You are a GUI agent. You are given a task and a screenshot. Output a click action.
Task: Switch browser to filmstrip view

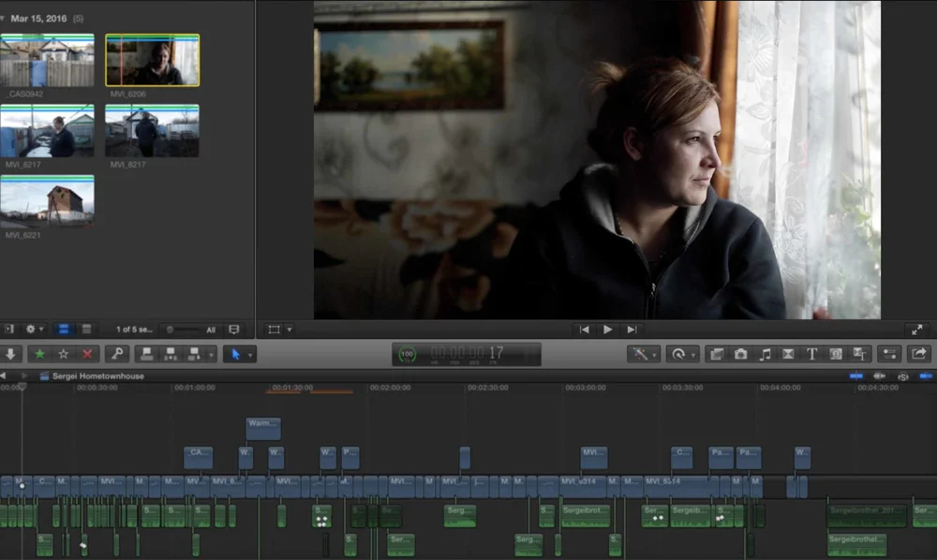[x=64, y=329]
